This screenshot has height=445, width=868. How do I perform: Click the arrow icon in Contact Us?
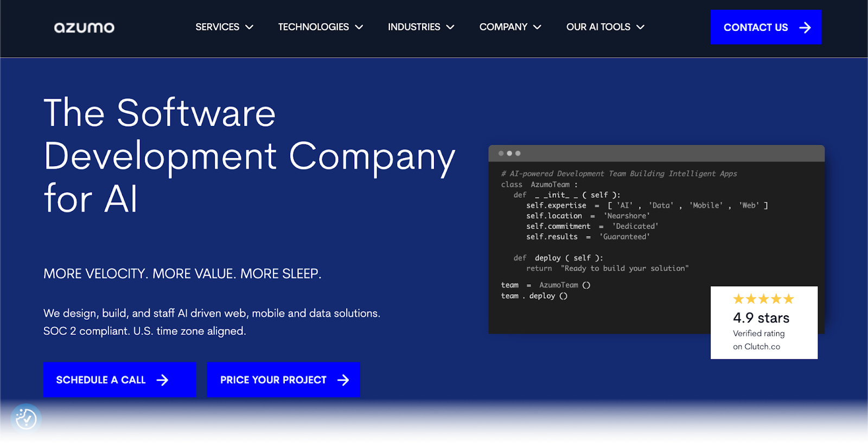click(805, 27)
